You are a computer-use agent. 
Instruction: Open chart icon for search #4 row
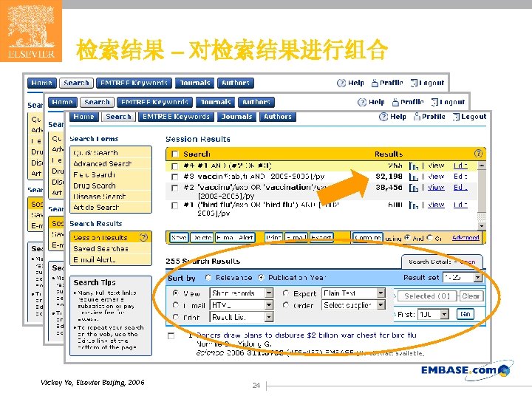click(x=413, y=166)
